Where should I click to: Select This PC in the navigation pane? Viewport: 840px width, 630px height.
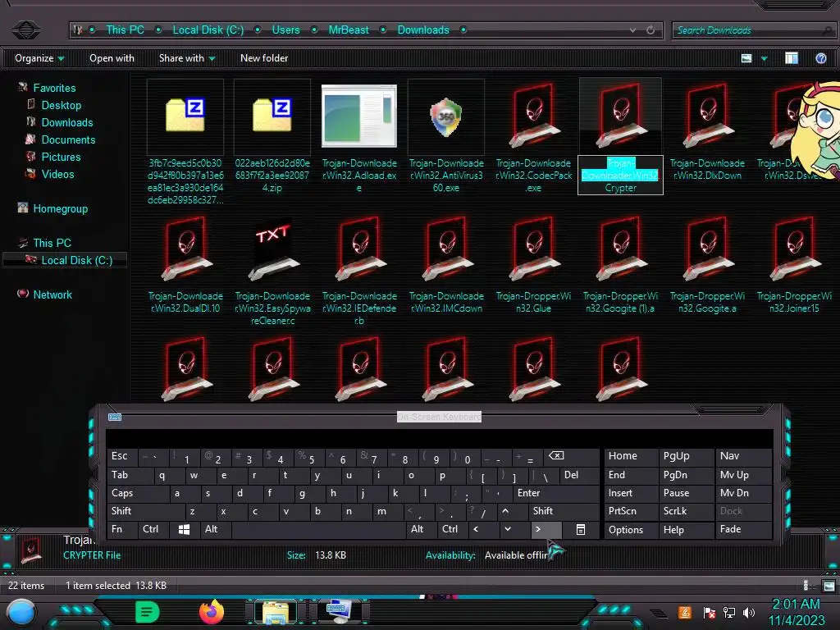click(x=52, y=243)
